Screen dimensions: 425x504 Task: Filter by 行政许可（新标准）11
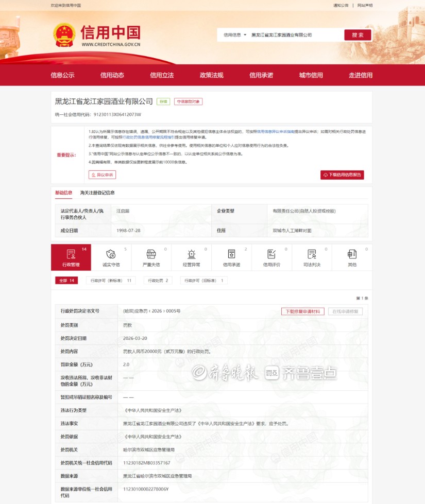pos(111,281)
